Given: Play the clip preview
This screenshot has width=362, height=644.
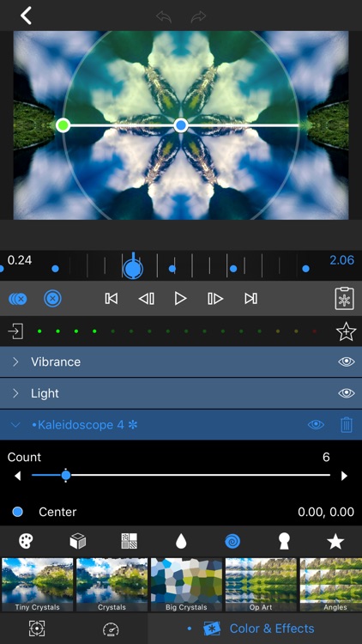Looking at the screenshot, I should [181, 299].
